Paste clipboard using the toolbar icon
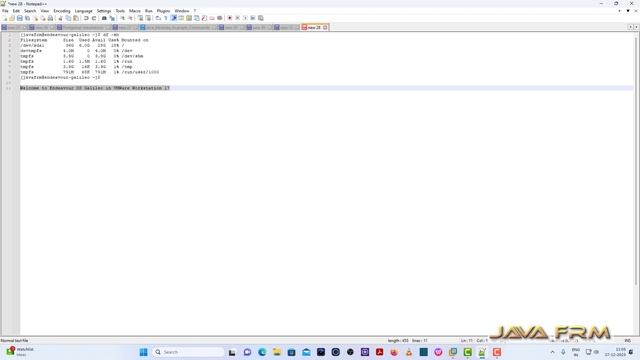This screenshot has height=360, width=640. click(x=76, y=18)
